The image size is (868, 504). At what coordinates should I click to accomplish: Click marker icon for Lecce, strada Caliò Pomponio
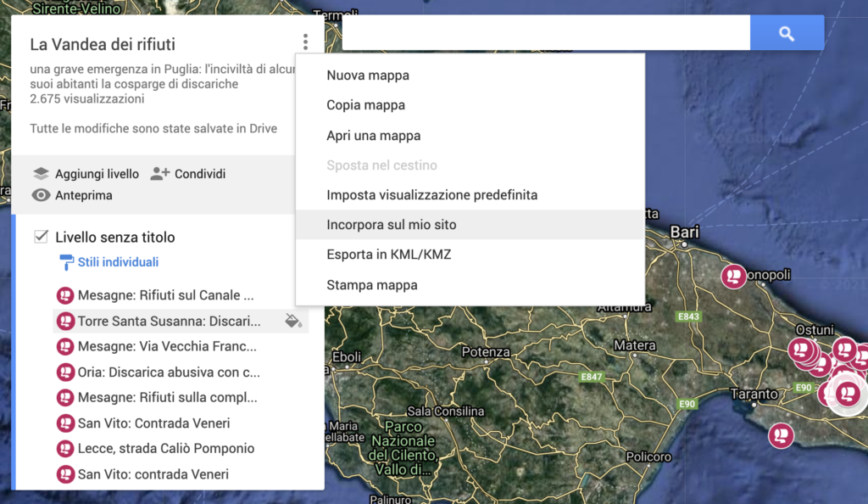coord(65,449)
